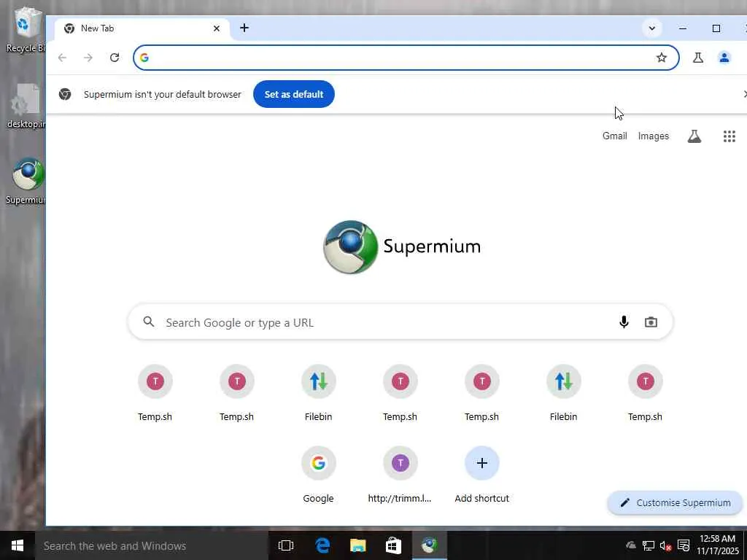Maximize the Supermium window
Image resolution: width=747 pixels, height=560 pixels.
pyautogui.click(x=716, y=28)
